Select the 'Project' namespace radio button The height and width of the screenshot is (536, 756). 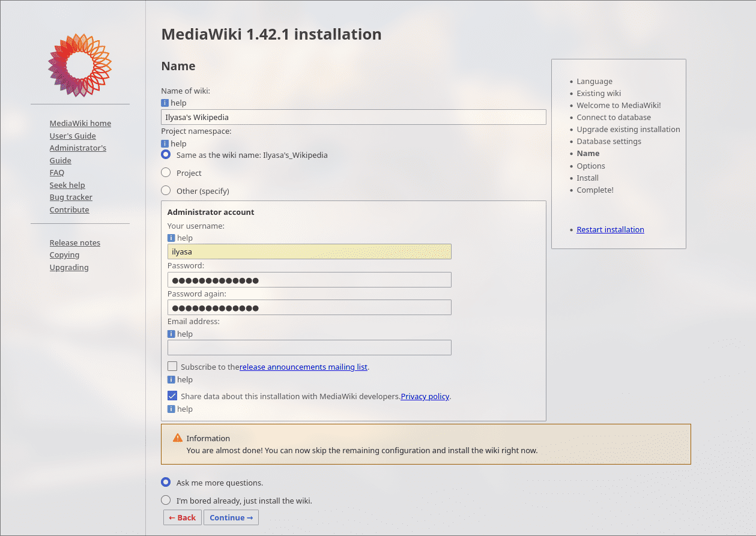pyautogui.click(x=166, y=172)
